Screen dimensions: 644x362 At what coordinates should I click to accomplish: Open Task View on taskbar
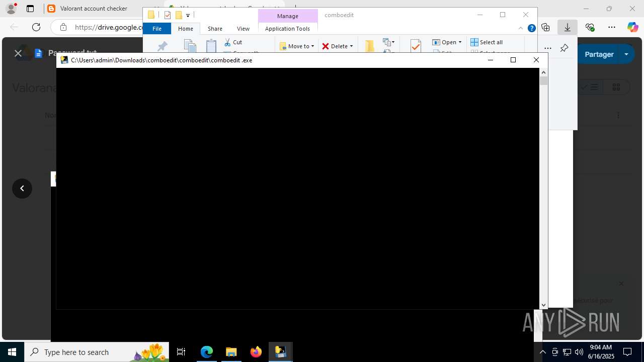[x=181, y=352]
